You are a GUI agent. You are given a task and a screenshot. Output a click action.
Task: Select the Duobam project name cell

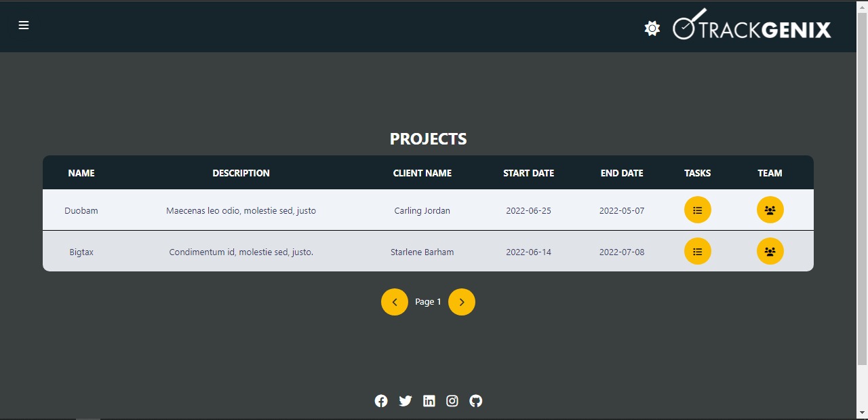pyautogui.click(x=81, y=211)
